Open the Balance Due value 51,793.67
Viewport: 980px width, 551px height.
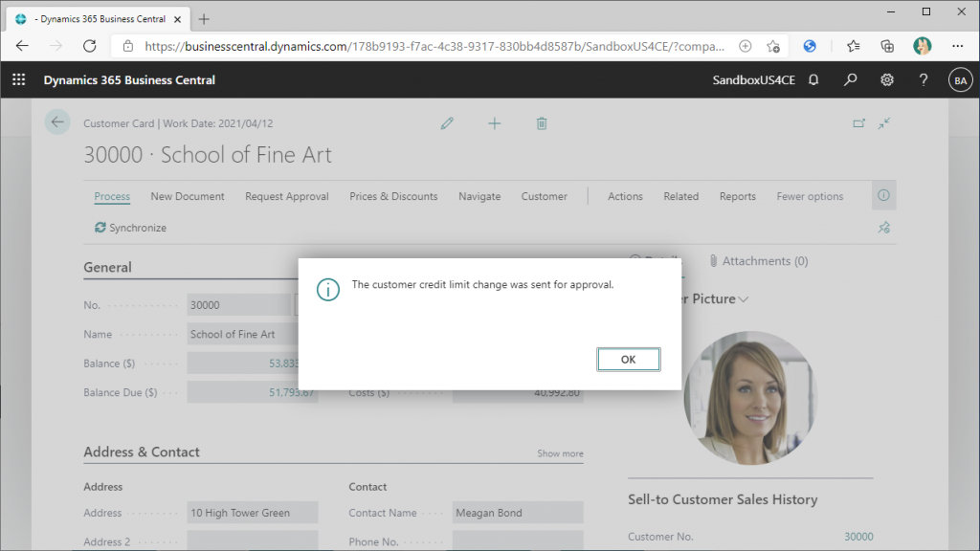click(x=291, y=393)
